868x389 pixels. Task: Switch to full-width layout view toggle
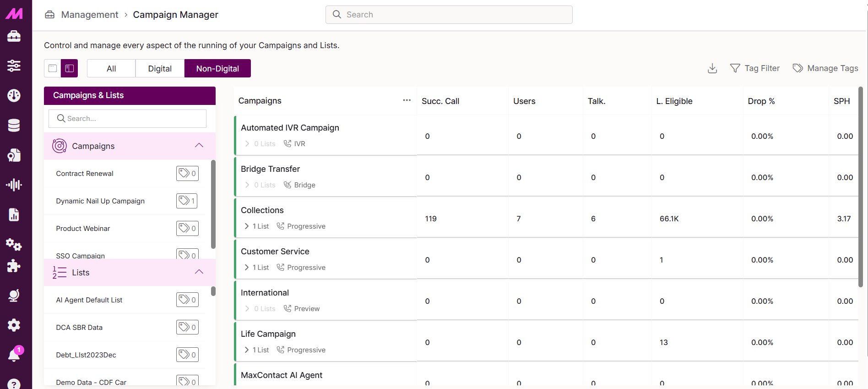point(53,68)
